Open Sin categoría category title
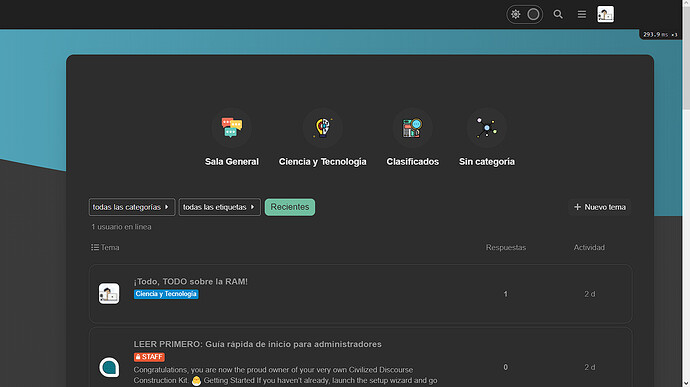 [x=487, y=162]
